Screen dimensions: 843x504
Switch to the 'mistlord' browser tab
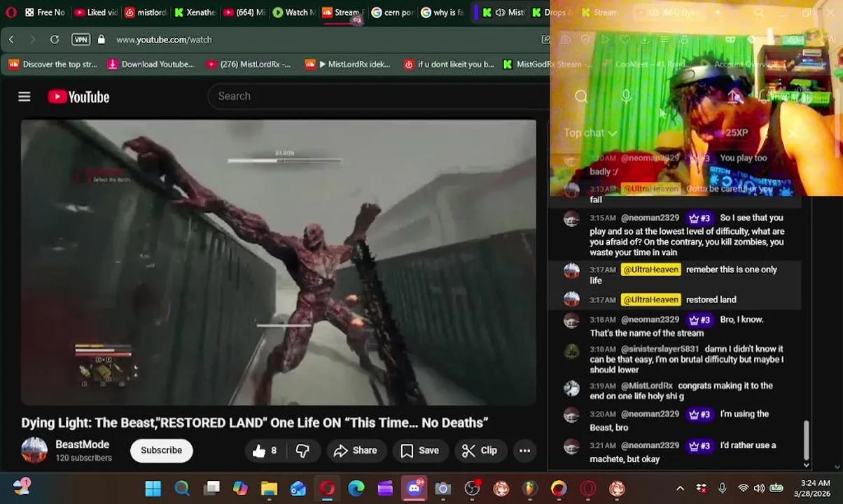click(x=146, y=12)
